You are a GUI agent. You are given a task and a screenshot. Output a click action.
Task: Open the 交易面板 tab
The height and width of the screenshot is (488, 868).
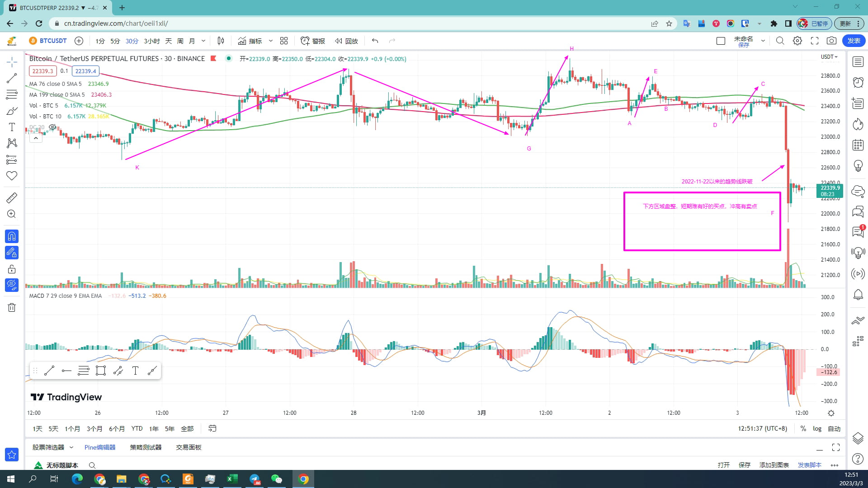click(x=189, y=447)
